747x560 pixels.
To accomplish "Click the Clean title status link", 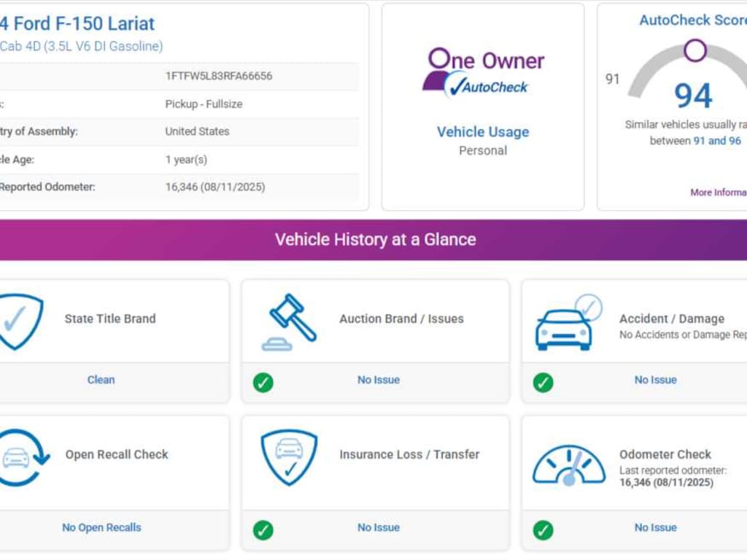I will (101, 380).
